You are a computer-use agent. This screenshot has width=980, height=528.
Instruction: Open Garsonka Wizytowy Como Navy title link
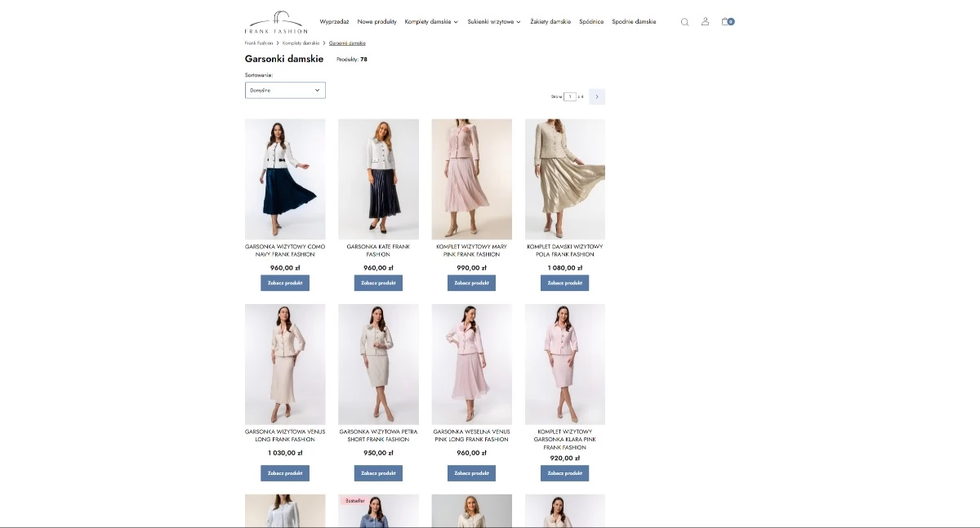pyautogui.click(x=285, y=250)
